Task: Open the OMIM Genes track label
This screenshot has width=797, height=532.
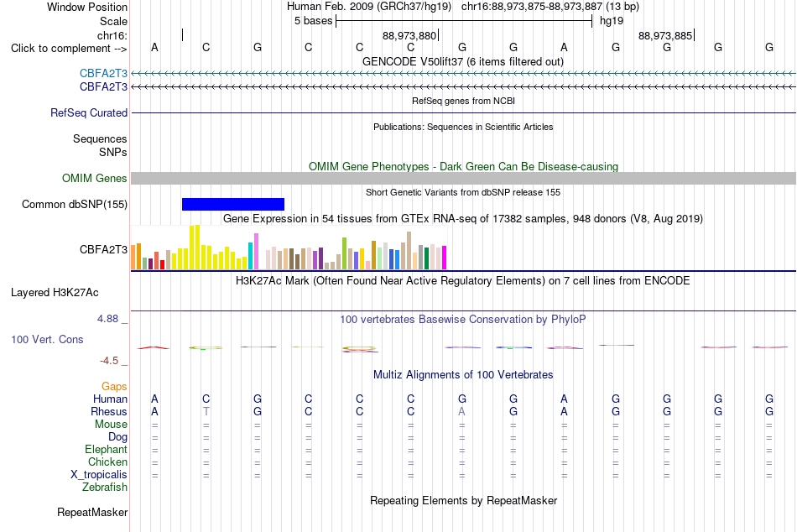Action: coord(95,178)
